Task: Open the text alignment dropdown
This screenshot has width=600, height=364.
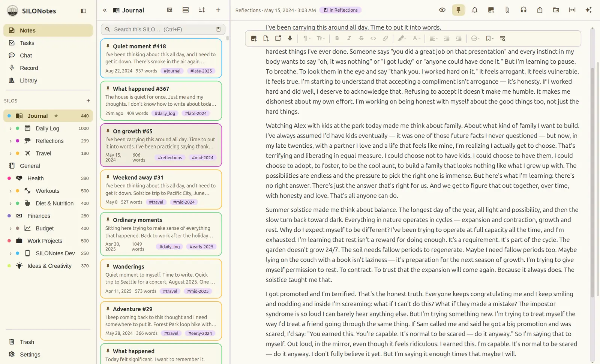Action: click(x=433, y=38)
